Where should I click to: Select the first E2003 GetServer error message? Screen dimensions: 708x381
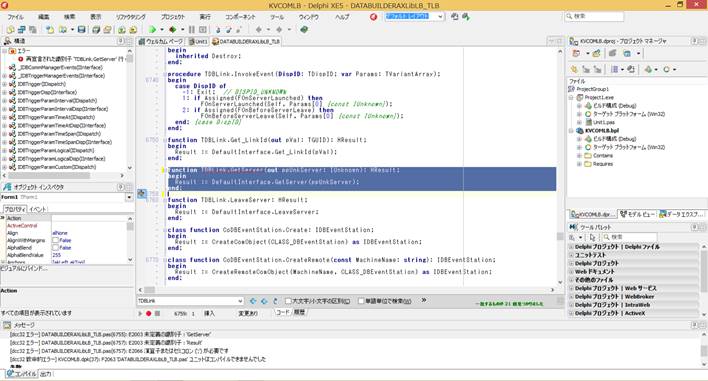[x=110, y=335]
